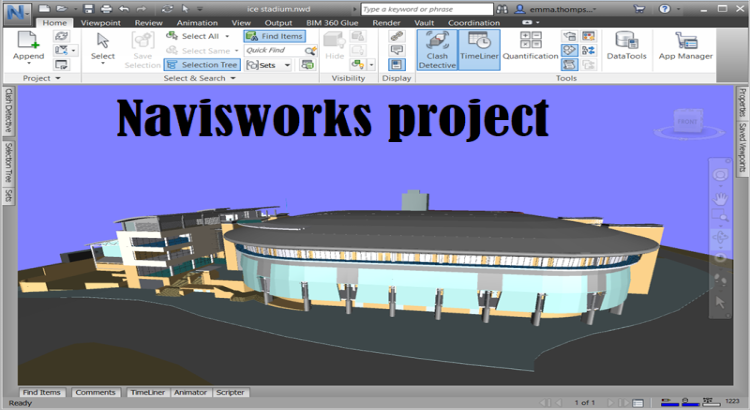Viewport: 750px width, 410px height.
Task: Click the Appearance Profiler icon in Tools
Action: coord(588,36)
